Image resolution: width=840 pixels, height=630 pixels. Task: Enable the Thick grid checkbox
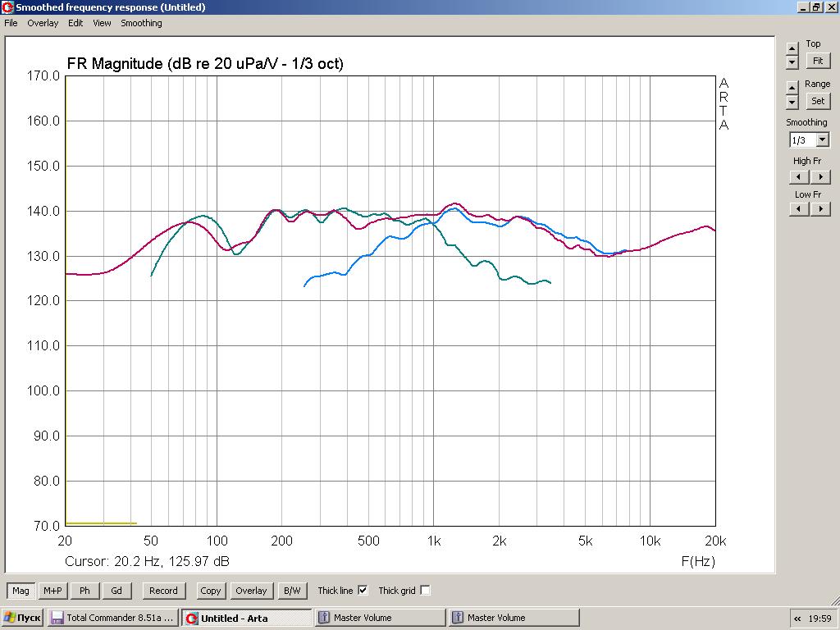click(x=425, y=591)
